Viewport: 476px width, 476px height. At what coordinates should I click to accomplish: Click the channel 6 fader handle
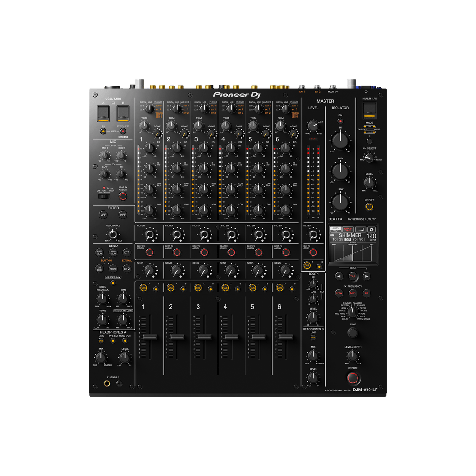(x=286, y=337)
